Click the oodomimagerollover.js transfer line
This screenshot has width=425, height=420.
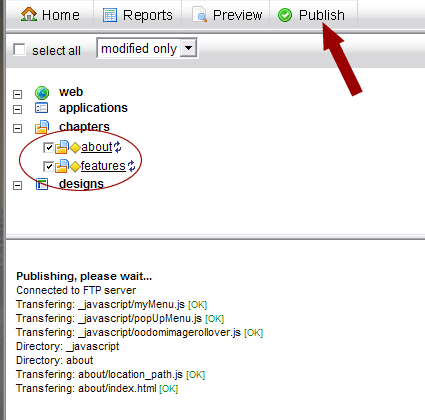coord(139,332)
